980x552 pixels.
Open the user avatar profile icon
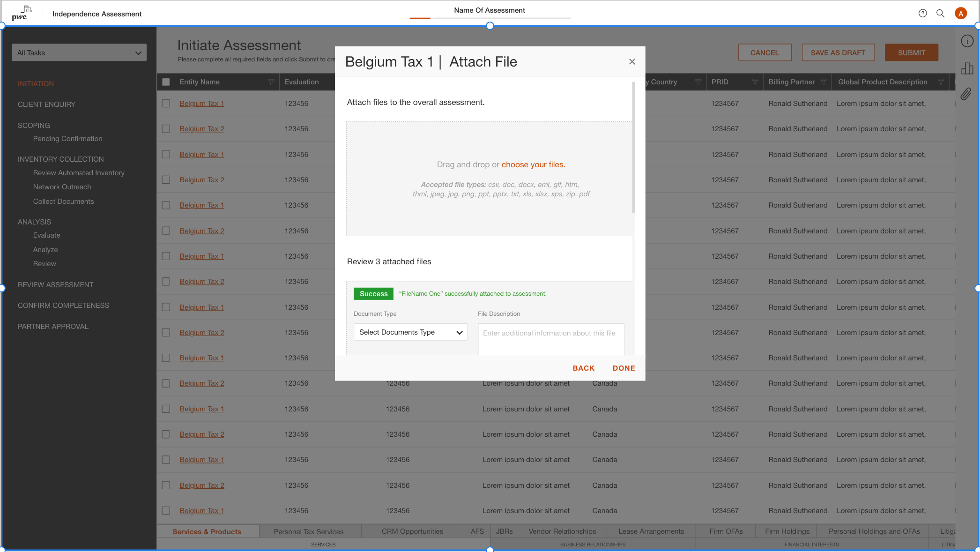click(961, 14)
